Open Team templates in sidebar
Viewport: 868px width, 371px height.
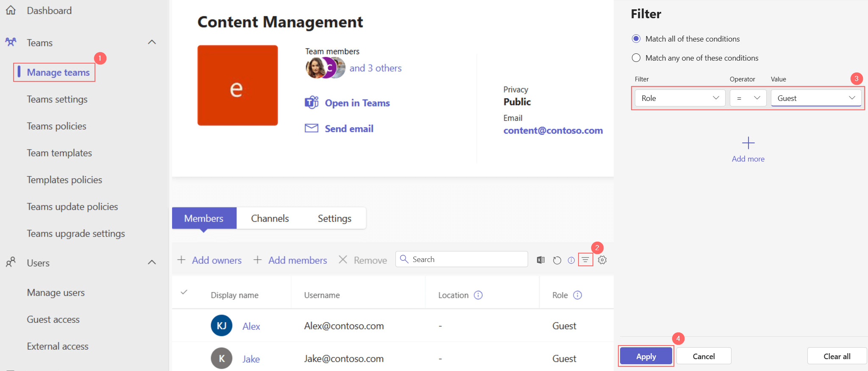59,153
